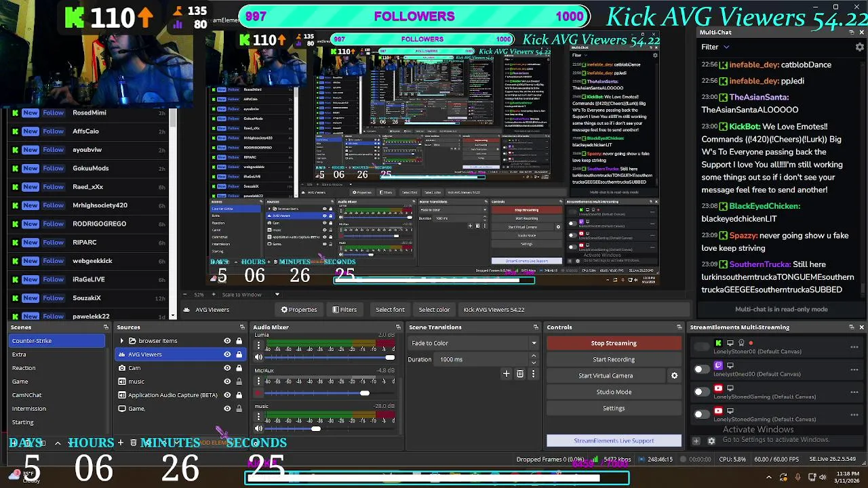The image size is (868, 488).
Task: Open more options for lonelyst0ned00 Twitch channel
Action: point(854,369)
